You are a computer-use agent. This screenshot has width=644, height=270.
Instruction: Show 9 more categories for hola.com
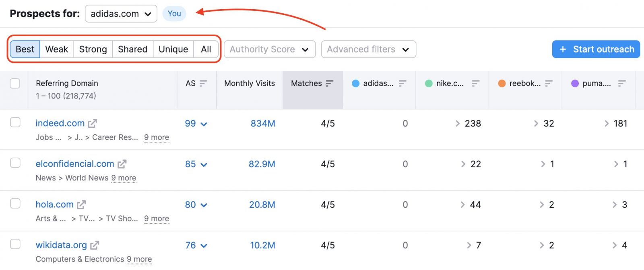coord(157,219)
